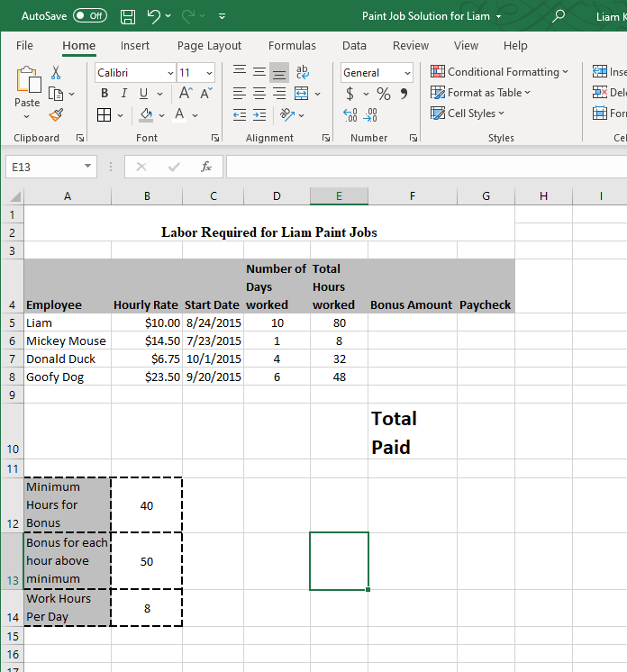Click the Decrease Indent icon
The width and height of the screenshot is (627, 672).
click(x=240, y=115)
